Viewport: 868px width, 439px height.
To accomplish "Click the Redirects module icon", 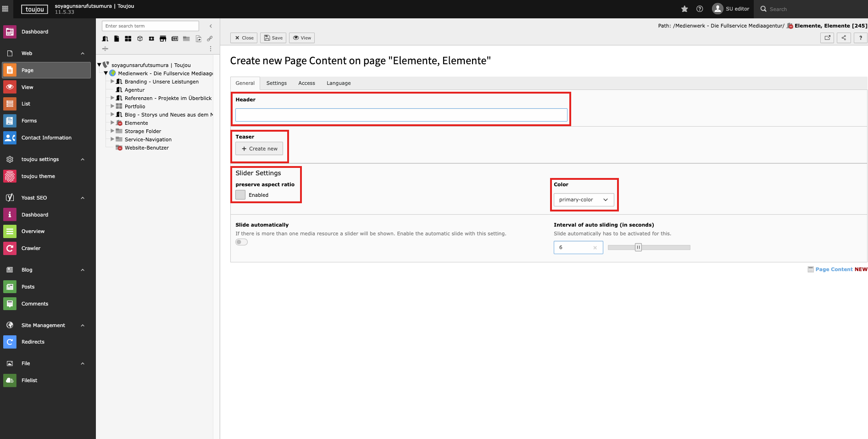I will pos(10,342).
